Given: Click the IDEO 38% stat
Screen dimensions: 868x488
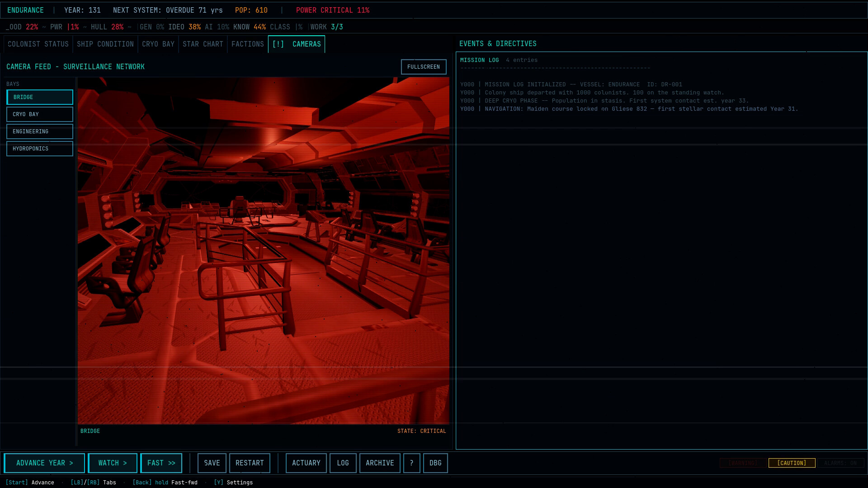Looking at the screenshot, I should [x=184, y=27].
